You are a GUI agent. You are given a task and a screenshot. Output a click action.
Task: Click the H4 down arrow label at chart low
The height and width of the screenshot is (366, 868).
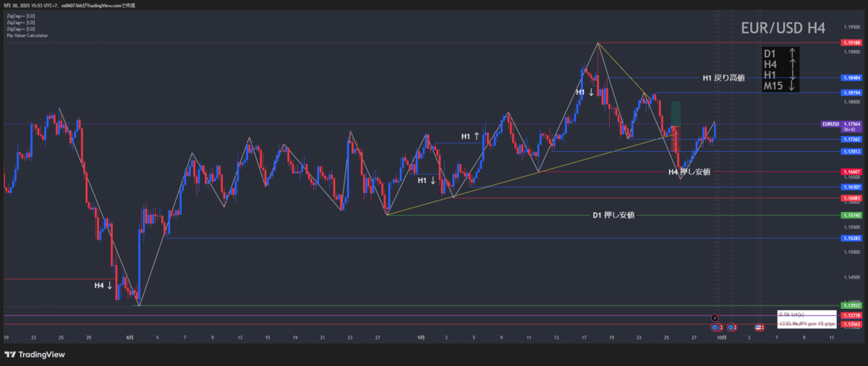[x=103, y=286]
